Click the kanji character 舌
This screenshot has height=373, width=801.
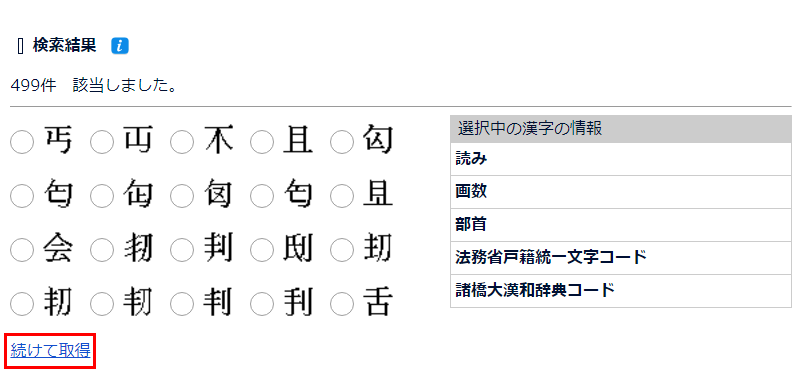(378, 303)
